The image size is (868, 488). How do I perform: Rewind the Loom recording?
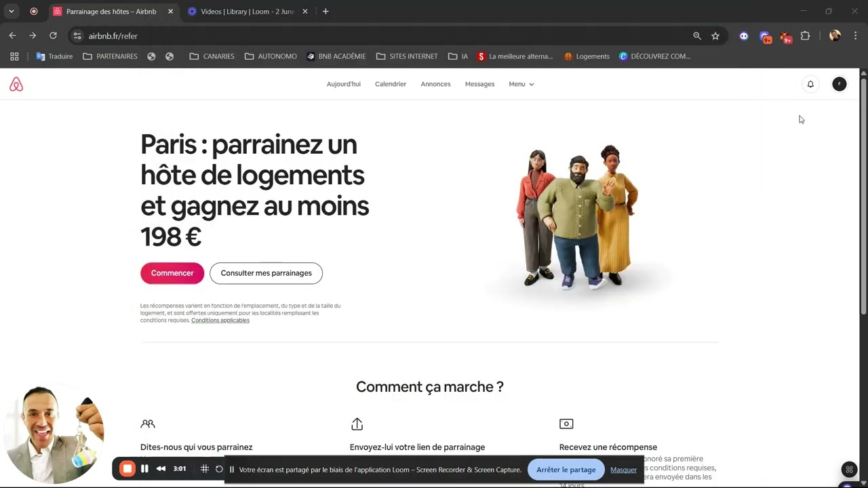[161, 469]
